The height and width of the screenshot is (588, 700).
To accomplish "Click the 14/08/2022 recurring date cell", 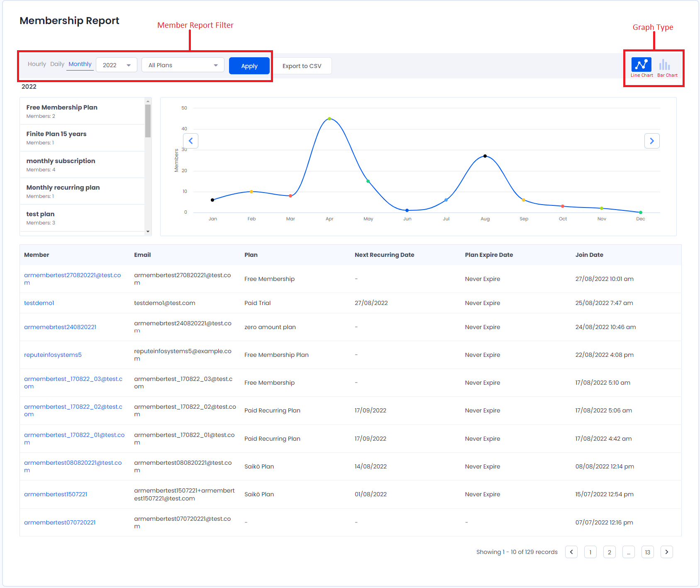I will (x=371, y=466).
